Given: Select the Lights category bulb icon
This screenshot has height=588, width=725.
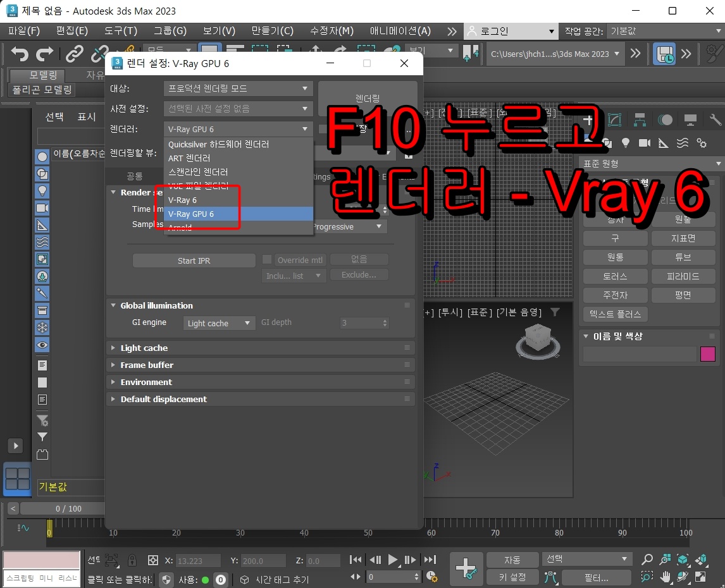Looking at the screenshot, I should [x=626, y=143].
